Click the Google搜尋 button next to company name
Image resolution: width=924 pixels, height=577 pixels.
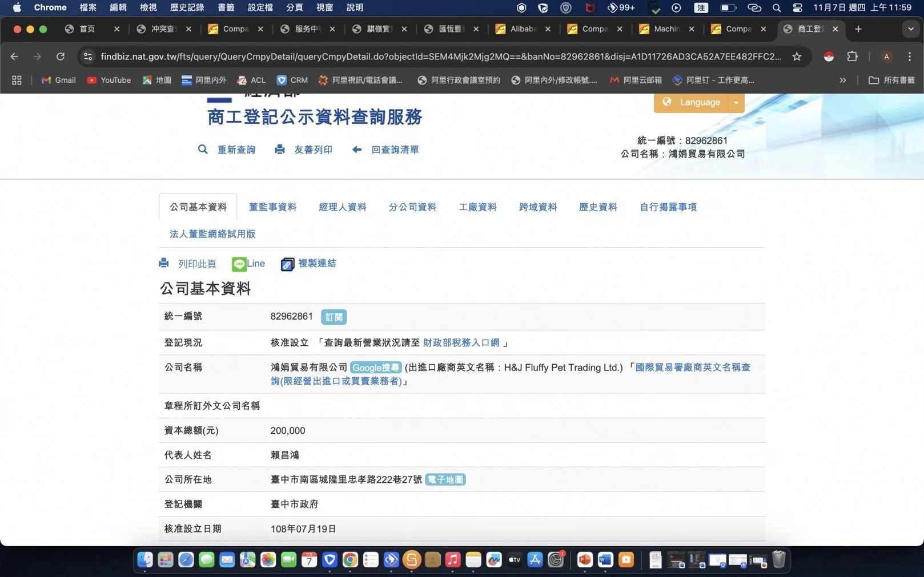pyautogui.click(x=376, y=368)
